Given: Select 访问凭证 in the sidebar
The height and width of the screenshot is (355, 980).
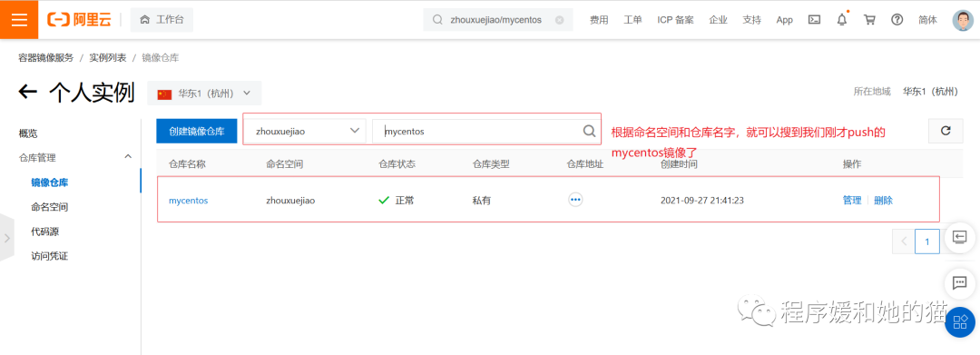Looking at the screenshot, I should point(49,256).
